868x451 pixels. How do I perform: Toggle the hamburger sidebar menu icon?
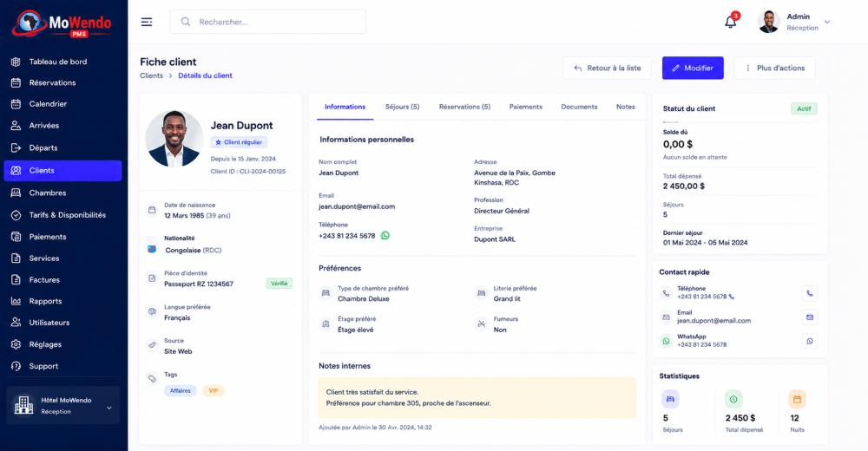tap(146, 23)
